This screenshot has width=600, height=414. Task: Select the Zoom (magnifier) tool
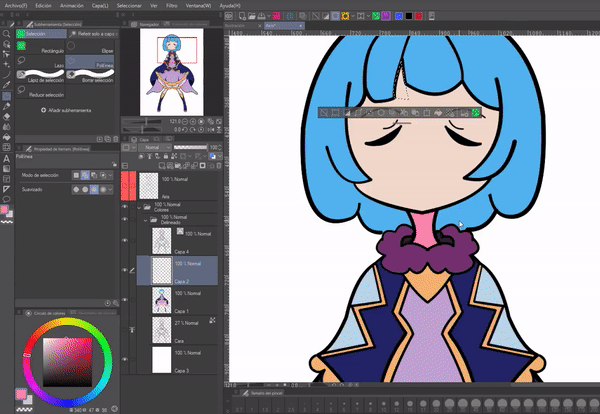click(6, 34)
